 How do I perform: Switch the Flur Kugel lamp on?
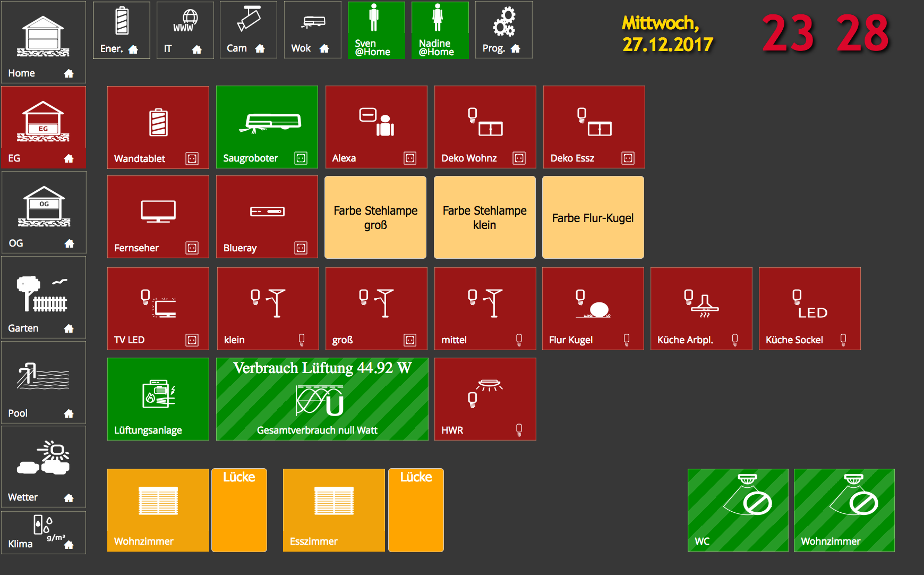(x=593, y=309)
